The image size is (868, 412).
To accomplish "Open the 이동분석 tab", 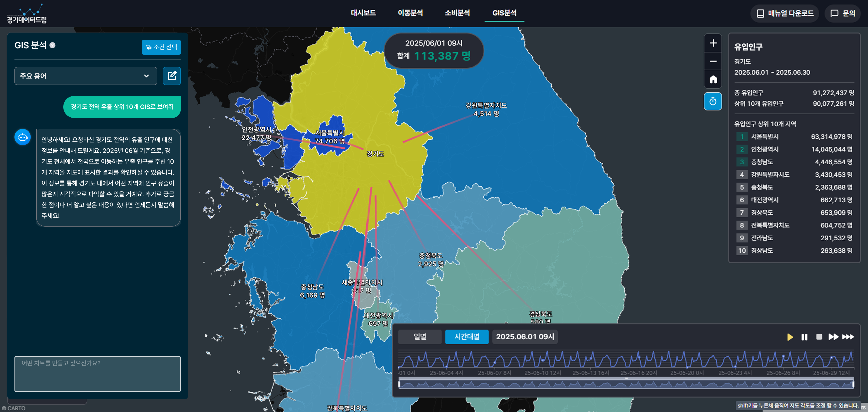I will click(x=410, y=13).
